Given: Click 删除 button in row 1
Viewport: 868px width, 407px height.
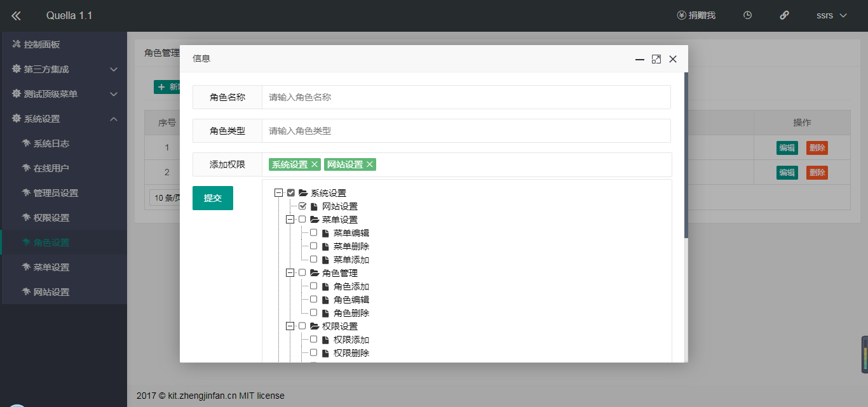Looking at the screenshot, I should click(817, 148).
